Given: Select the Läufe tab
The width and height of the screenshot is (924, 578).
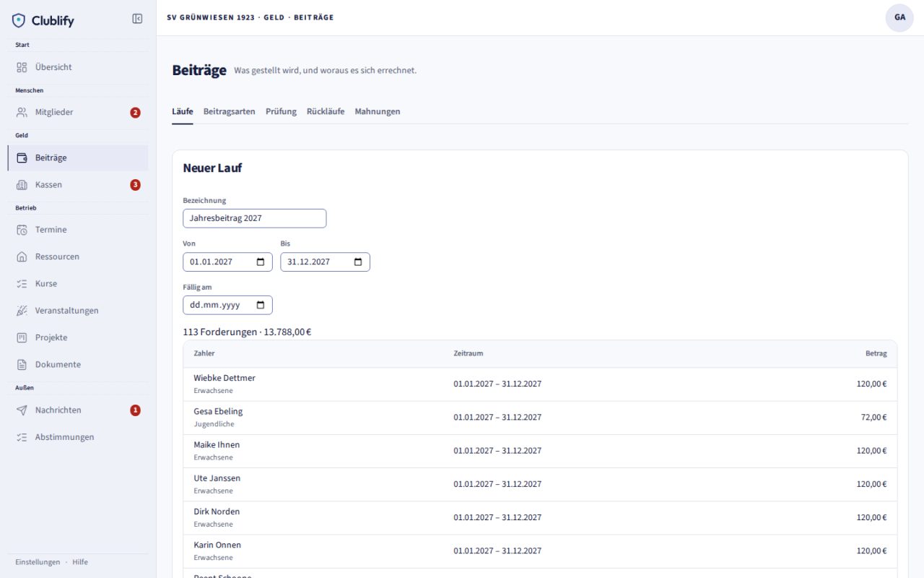Looking at the screenshot, I should [183, 111].
